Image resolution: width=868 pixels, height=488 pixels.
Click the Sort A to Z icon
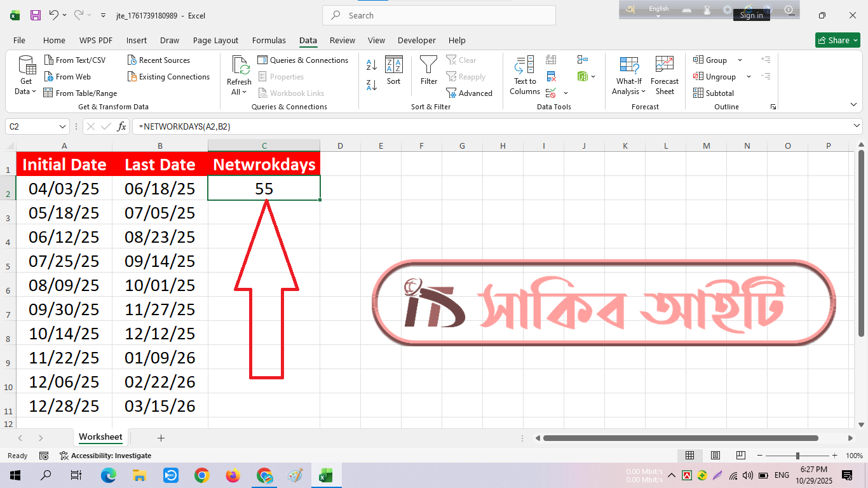(x=372, y=65)
